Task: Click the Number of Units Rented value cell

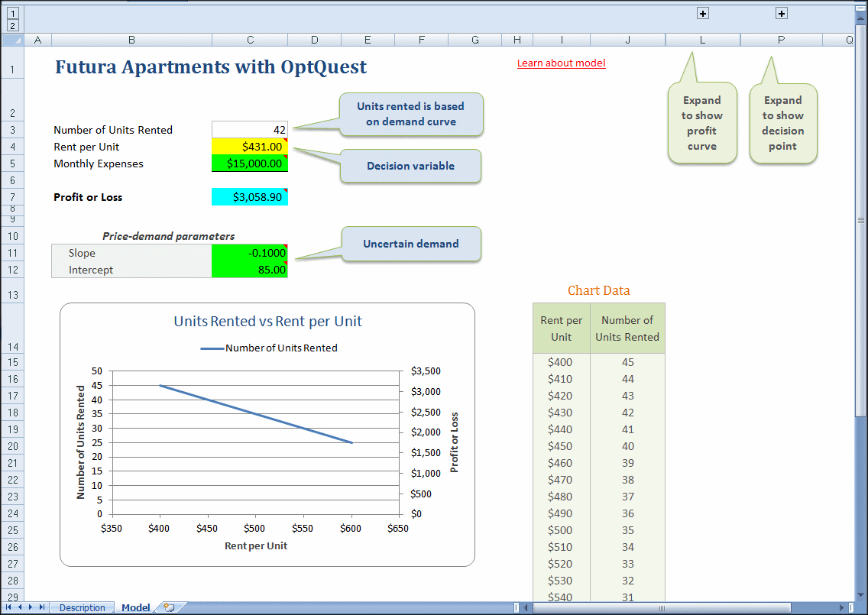Action: pyautogui.click(x=250, y=130)
